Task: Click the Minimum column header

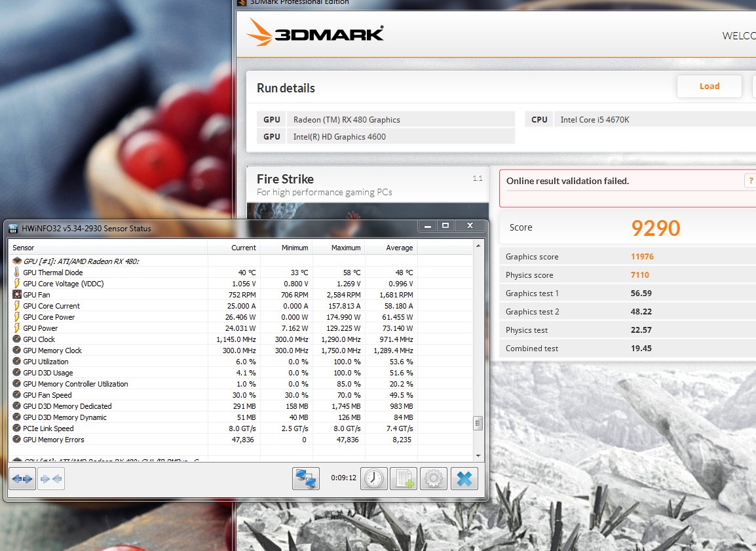Action: [286, 248]
